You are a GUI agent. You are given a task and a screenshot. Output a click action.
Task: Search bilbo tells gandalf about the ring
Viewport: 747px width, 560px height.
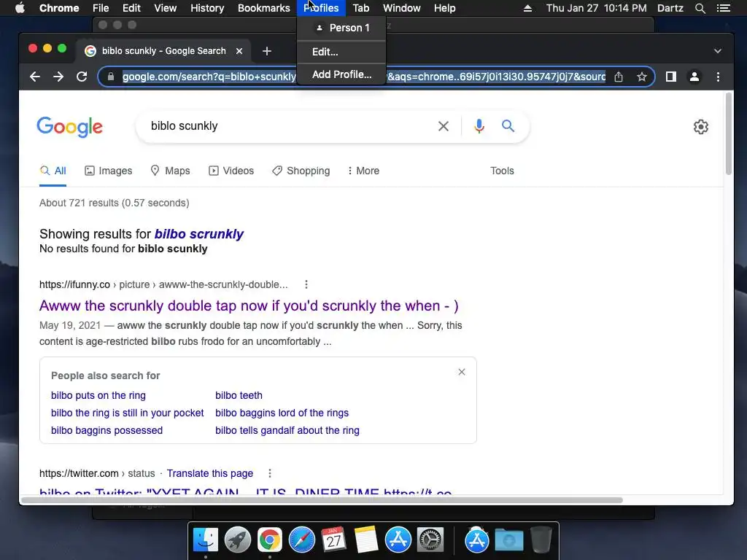click(287, 430)
